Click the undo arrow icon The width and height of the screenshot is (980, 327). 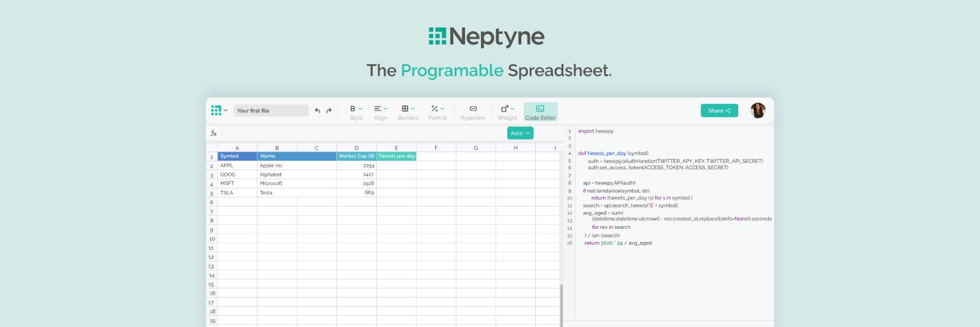(318, 111)
